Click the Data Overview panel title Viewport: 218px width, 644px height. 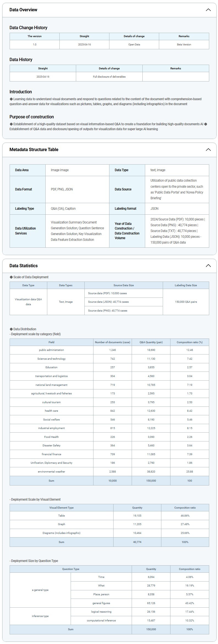pyautogui.click(x=23, y=10)
